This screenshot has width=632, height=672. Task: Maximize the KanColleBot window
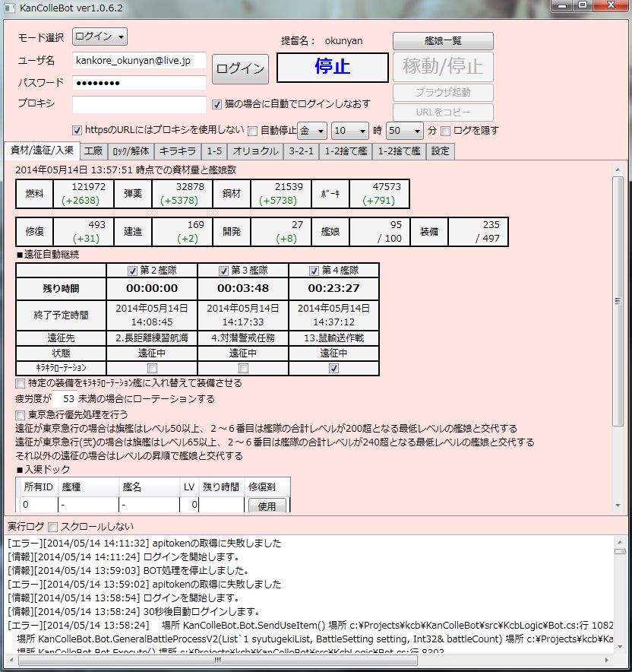583,5
